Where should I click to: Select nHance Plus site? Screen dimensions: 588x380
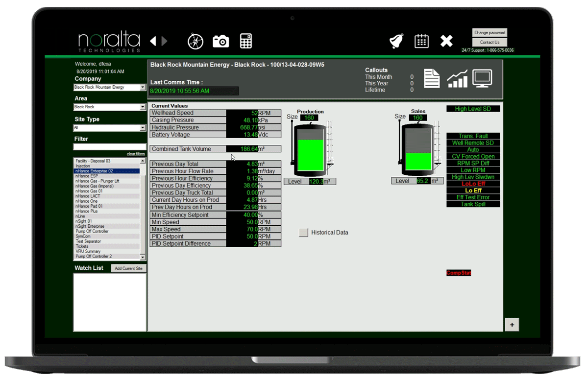(x=107, y=211)
